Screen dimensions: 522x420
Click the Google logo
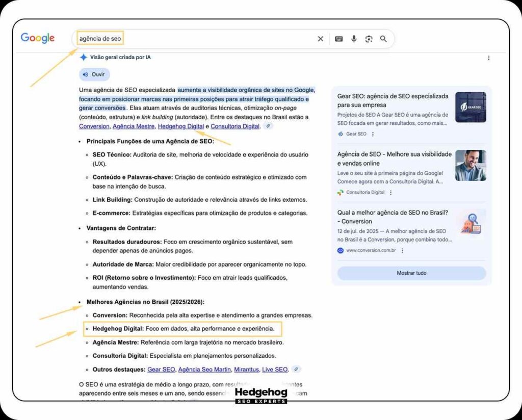point(38,38)
